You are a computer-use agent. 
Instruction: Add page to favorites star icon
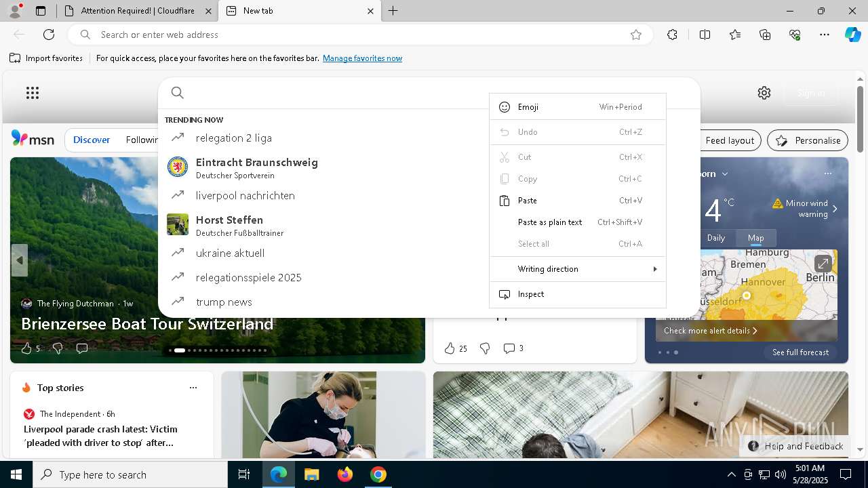click(636, 35)
